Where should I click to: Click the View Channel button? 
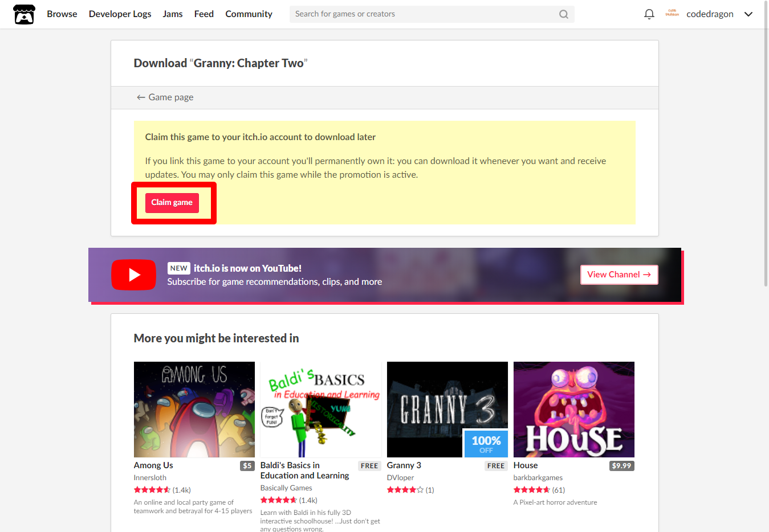(x=619, y=275)
